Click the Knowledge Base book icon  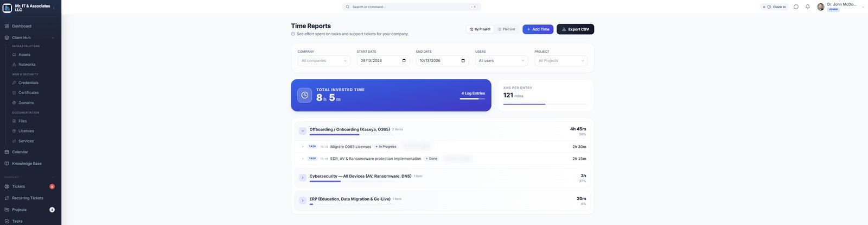point(7,164)
